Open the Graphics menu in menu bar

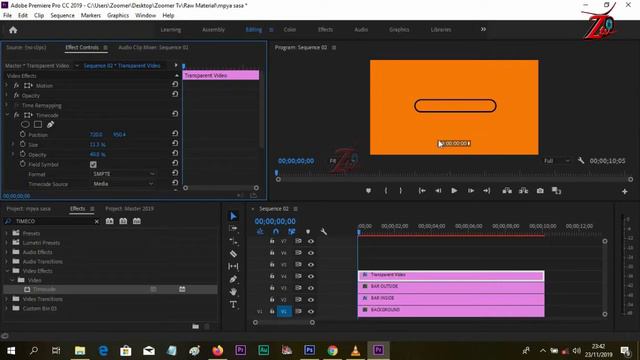[118, 15]
